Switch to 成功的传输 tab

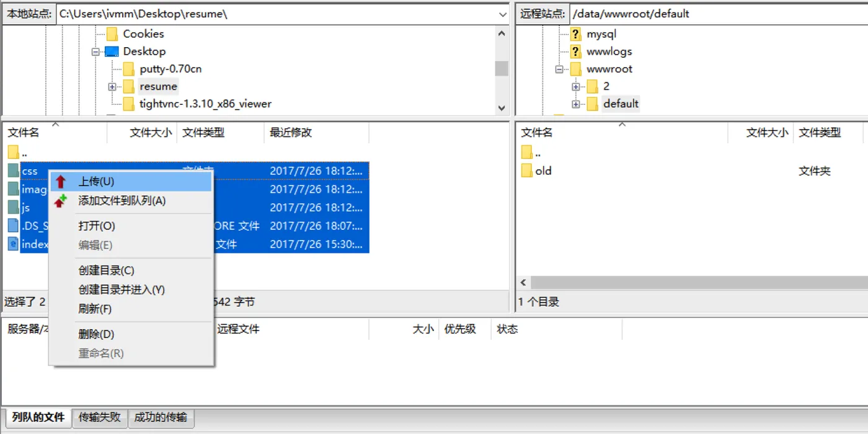(161, 418)
